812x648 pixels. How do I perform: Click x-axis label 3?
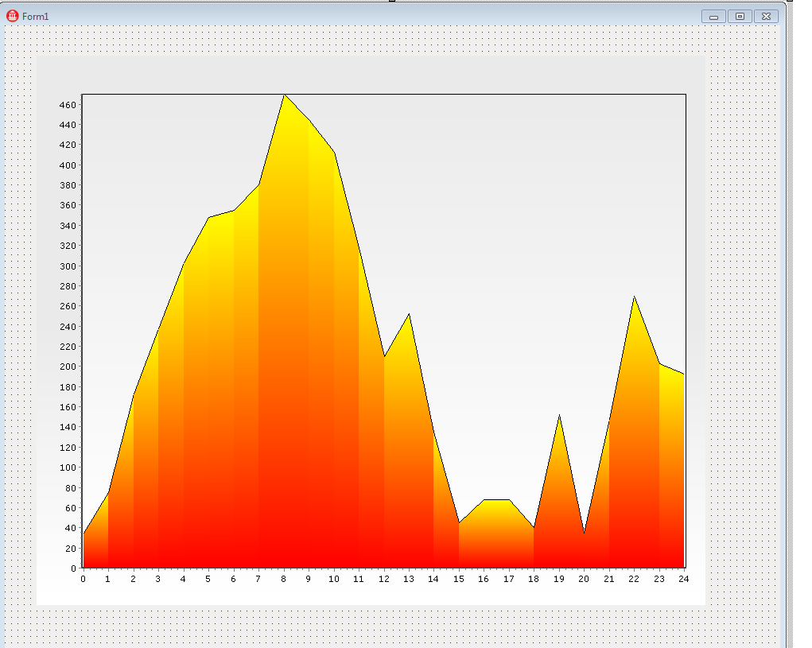(x=158, y=579)
